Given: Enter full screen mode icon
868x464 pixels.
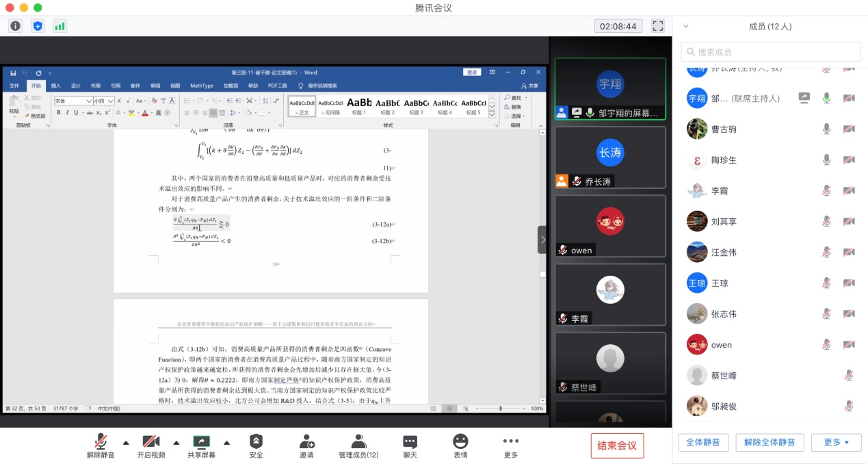Looking at the screenshot, I should click(x=658, y=26).
